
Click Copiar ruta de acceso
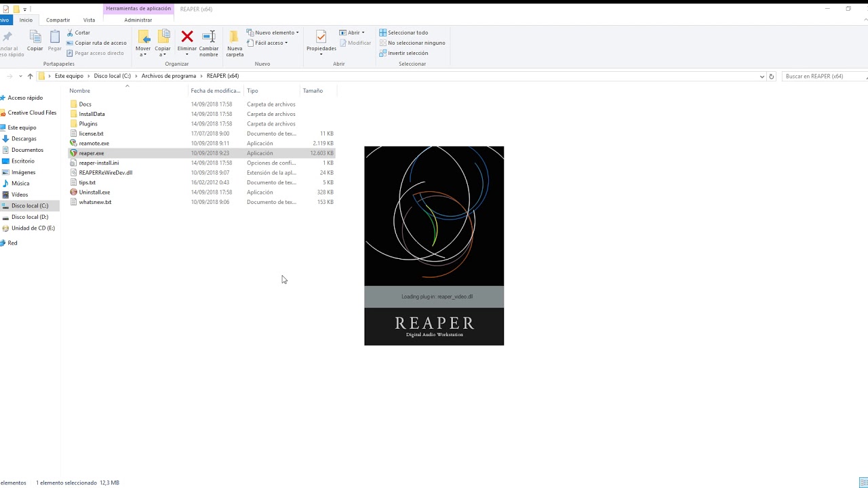pyautogui.click(x=96, y=43)
